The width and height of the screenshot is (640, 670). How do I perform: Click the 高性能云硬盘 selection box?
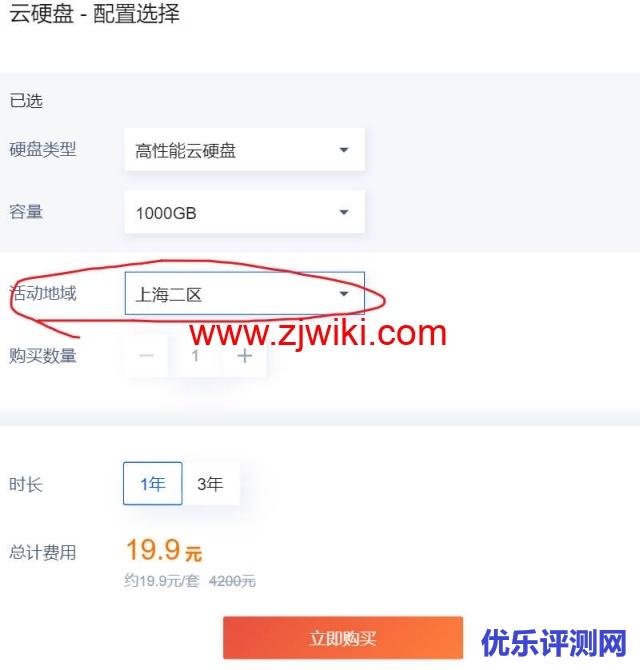pos(244,150)
